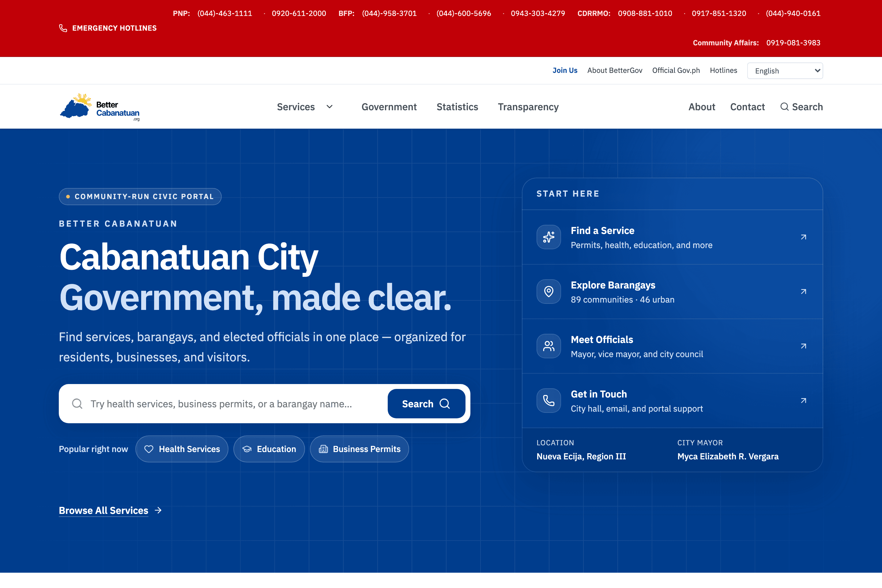The width and height of the screenshot is (882, 588).
Task: Call PNP hotline (044)-463-1111
Action: click(224, 13)
